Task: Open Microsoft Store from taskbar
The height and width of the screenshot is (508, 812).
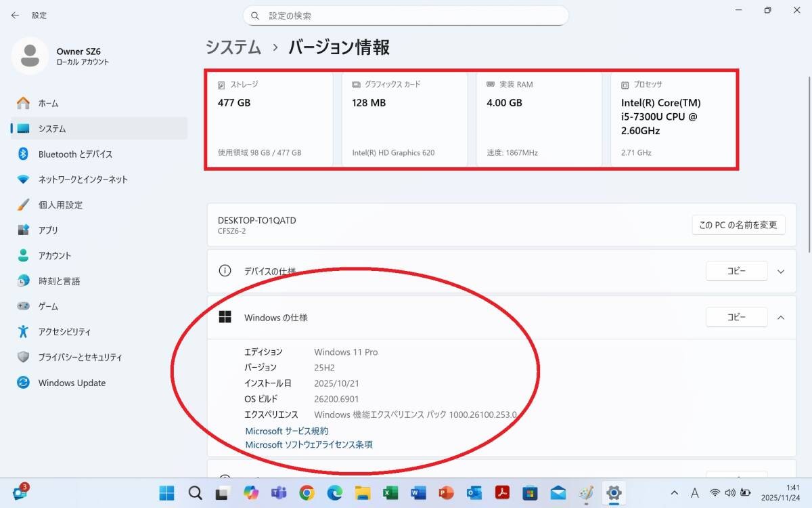Action: (530, 492)
